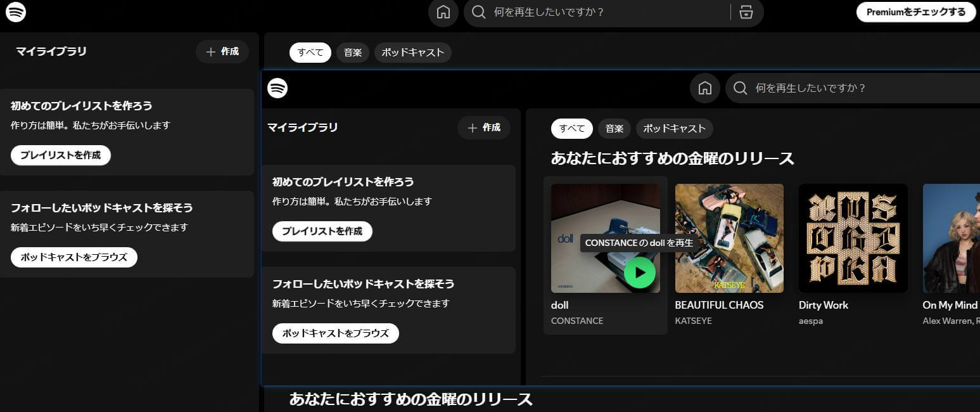Click the inset あなたにおすすめの金曜のリリース heading
The image size is (980, 412).
click(x=672, y=158)
